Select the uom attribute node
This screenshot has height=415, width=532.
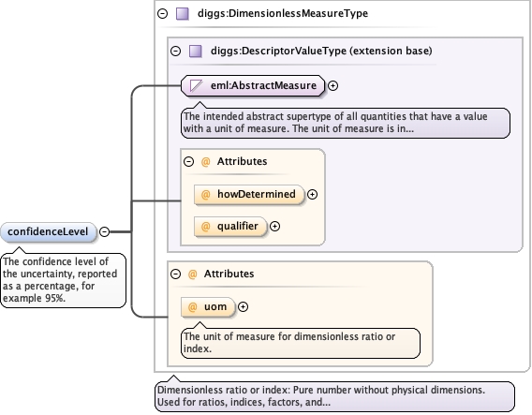[208, 306]
